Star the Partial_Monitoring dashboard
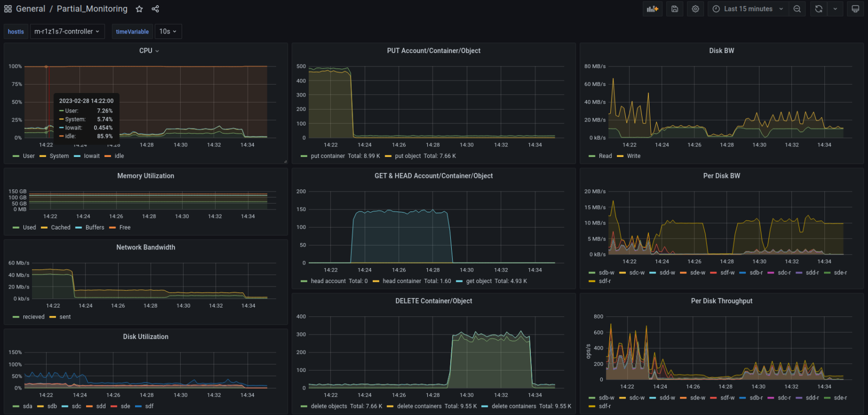Image resolution: width=868 pixels, height=415 pixels. [x=139, y=9]
